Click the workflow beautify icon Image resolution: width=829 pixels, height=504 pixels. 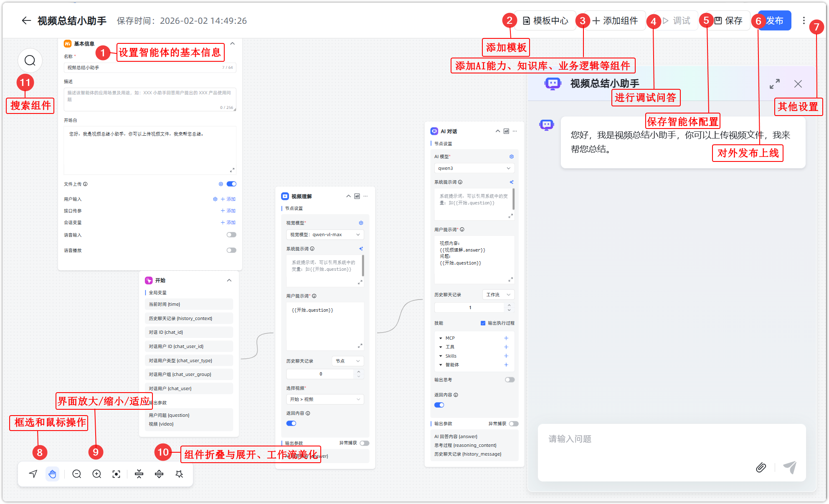pyautogui.click(x=180, y=474)
